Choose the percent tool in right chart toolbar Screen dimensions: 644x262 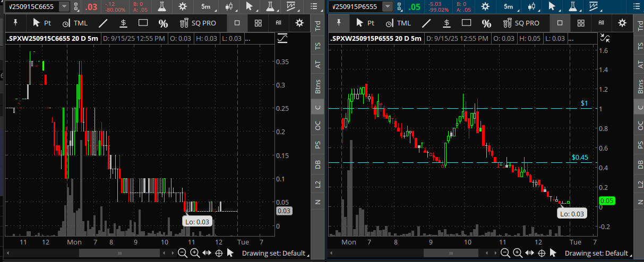[486, 23]
